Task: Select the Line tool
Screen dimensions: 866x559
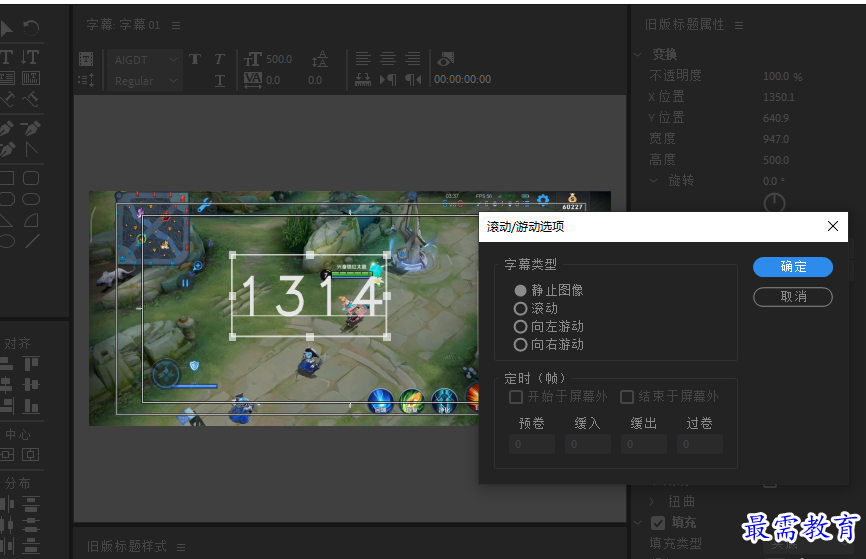Action: (x=31, y=241)
